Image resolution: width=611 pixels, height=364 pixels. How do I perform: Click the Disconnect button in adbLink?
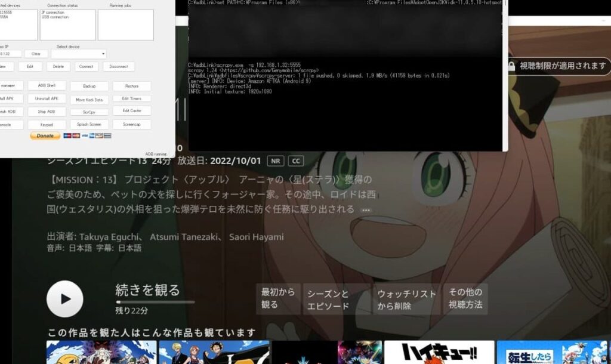pos(119,67)
